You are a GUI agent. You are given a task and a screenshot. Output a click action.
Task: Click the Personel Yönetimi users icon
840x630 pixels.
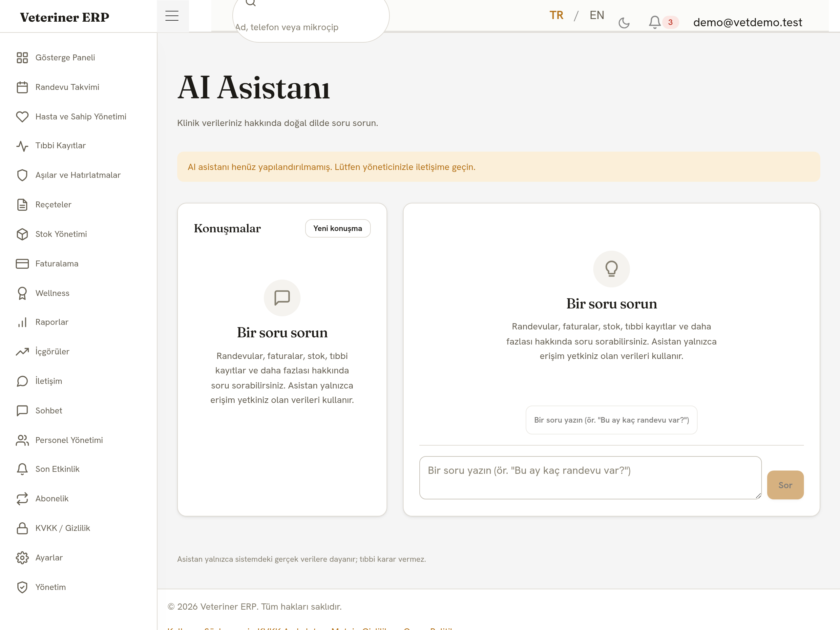click(22, 440)
